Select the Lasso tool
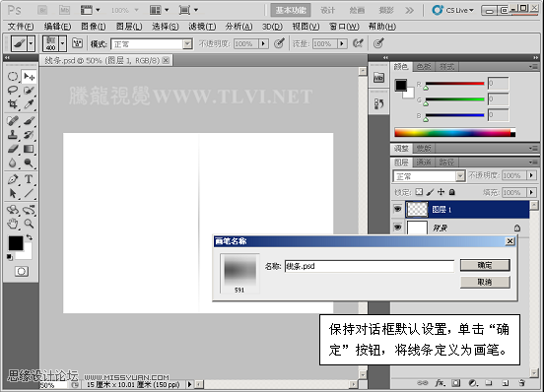544x392 pixels. click(x=13, y=91)
